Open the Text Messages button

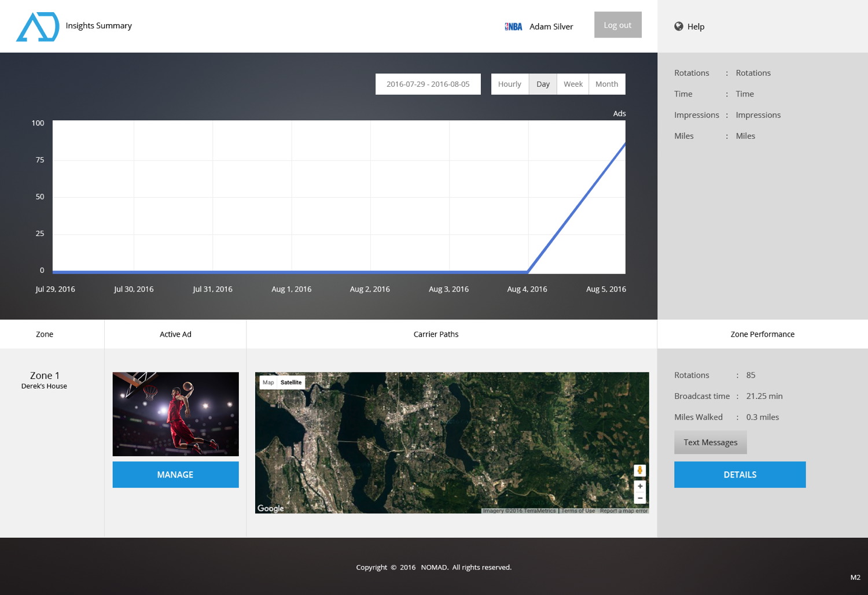[711, 442]
